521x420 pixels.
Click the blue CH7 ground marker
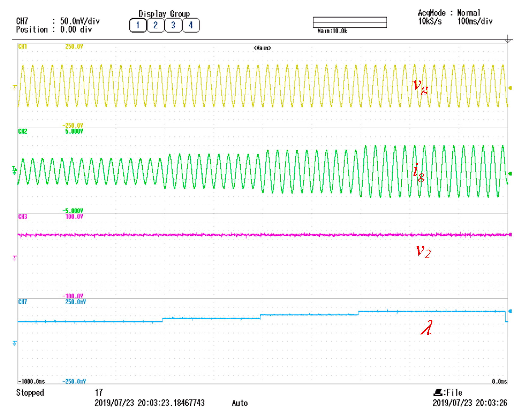(x=15, y=343)
